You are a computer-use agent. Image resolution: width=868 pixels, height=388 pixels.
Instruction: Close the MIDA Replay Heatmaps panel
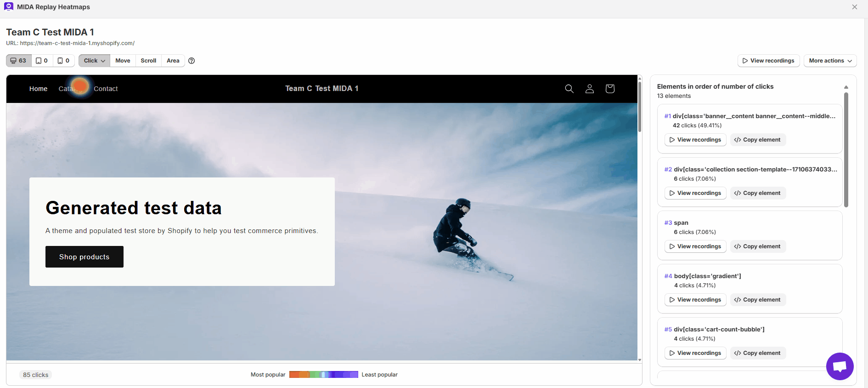pyautogui.click(x=854, y=7)
